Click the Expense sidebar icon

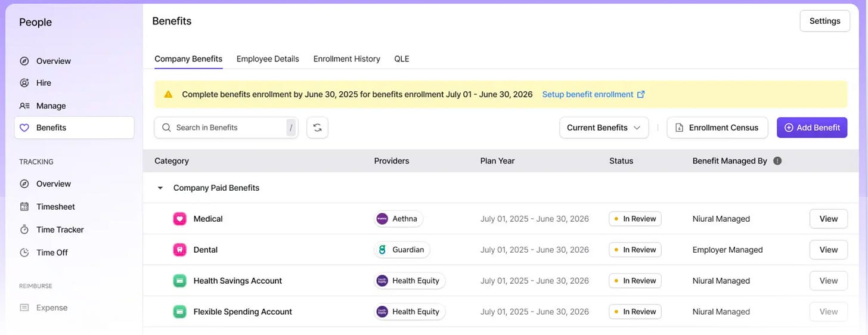point(24,308)
